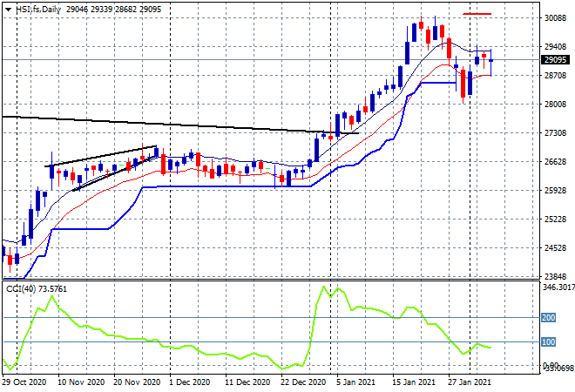Click the CCI scale value 346.3017
Image resolution: width=575 pixels, height=392 pixels.
(558, 287)
